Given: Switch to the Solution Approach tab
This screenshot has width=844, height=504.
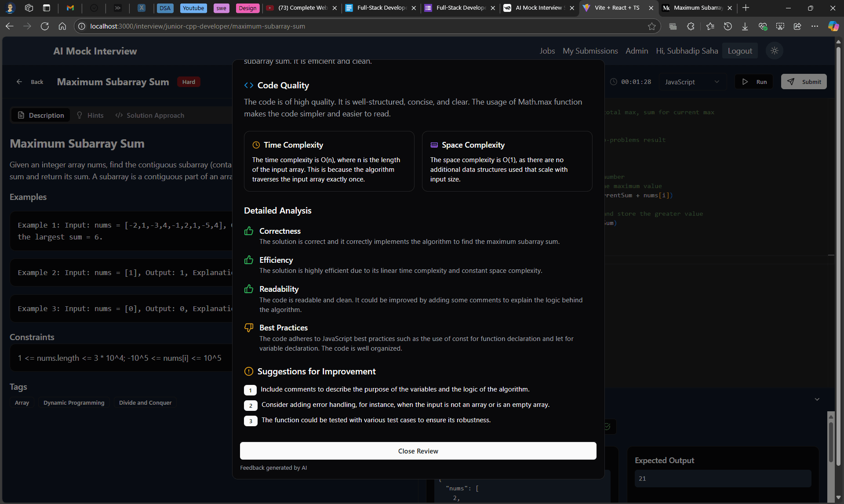Looking at the screenshot, I should 150,115.
